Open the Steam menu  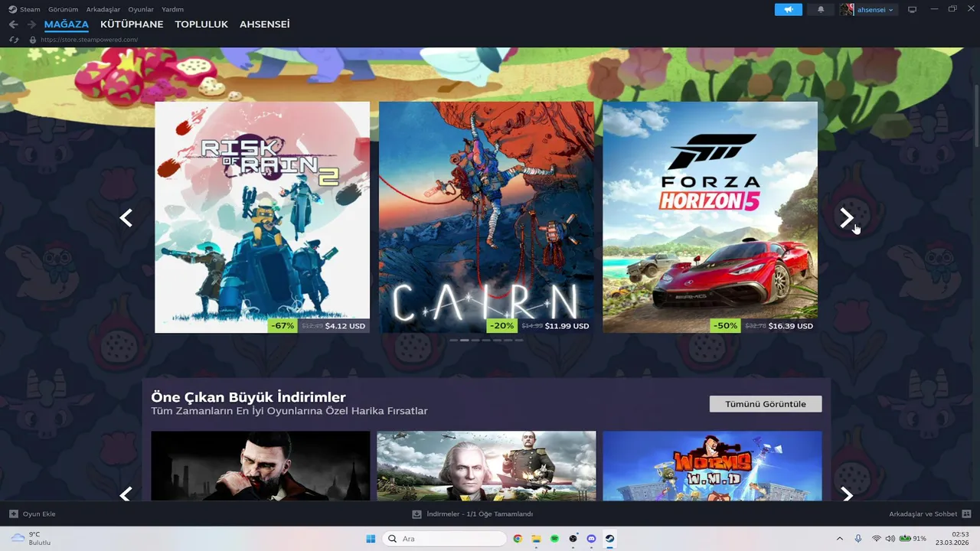[x=30, y=9]
